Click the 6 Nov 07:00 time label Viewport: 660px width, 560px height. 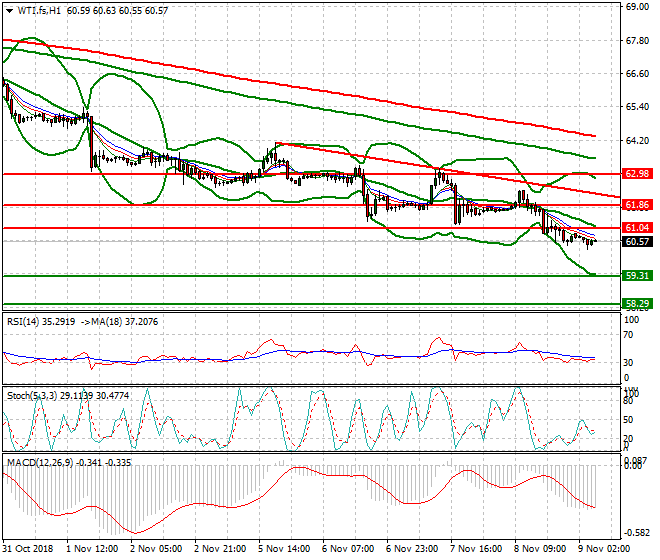[x=348, y=549]
